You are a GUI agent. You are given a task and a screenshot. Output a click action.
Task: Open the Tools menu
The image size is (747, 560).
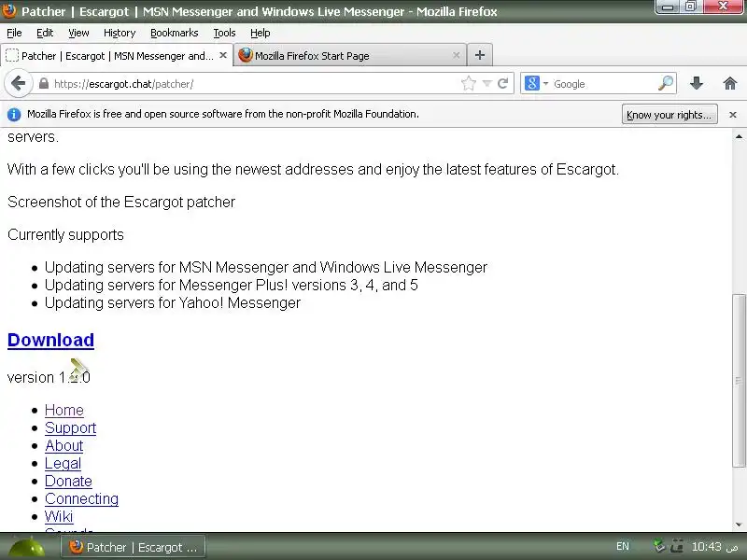(x=224, y=33)
